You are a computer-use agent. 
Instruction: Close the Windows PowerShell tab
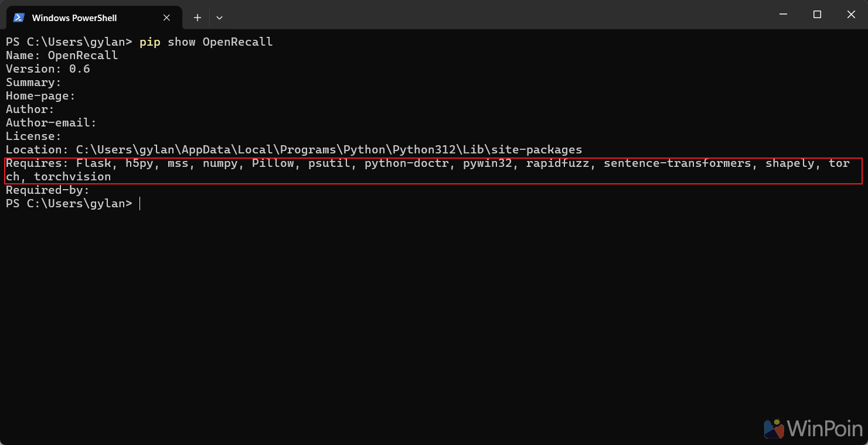coord(166,18)
